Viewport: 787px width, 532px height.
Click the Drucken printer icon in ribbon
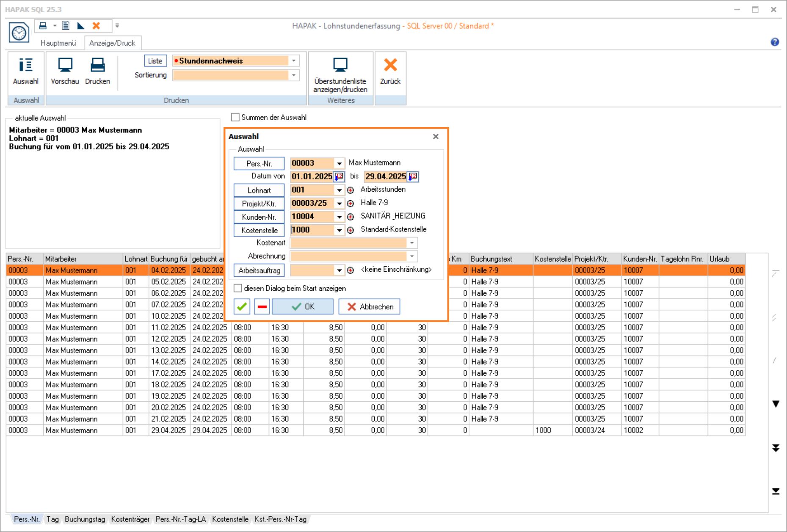[x=97, y=66]
